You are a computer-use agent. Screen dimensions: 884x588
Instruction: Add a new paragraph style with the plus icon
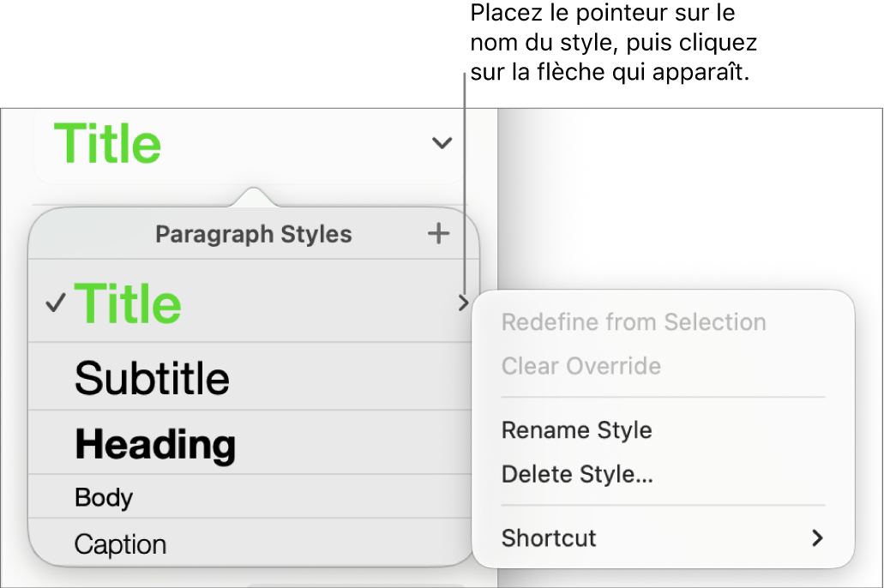439,233
